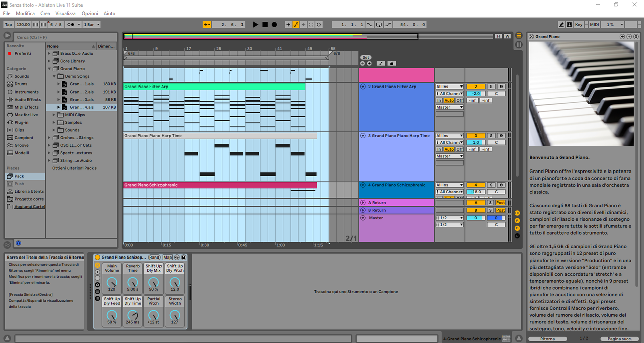The image size is (644, 343).
Task: Click the MIDI Arrangement Overdub plus button
Action: point(288,24)
